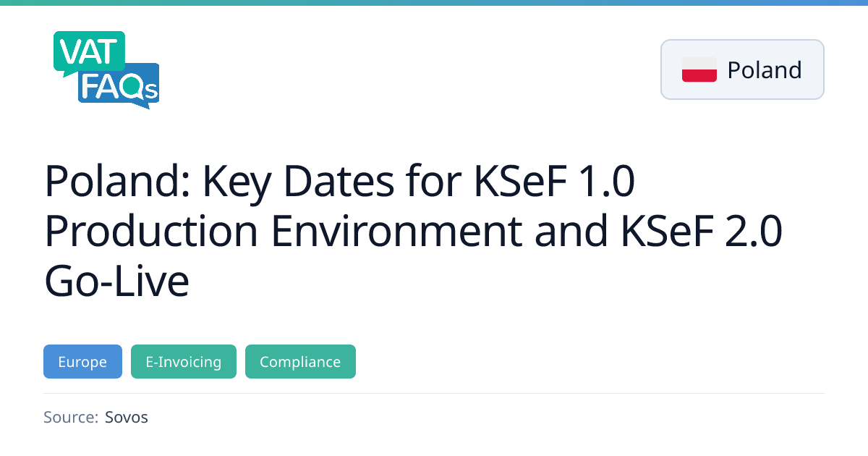This screenshot has height=456, width=868.
Task: Click KSeF 1.0 in the title
Action: pos(553,182)
